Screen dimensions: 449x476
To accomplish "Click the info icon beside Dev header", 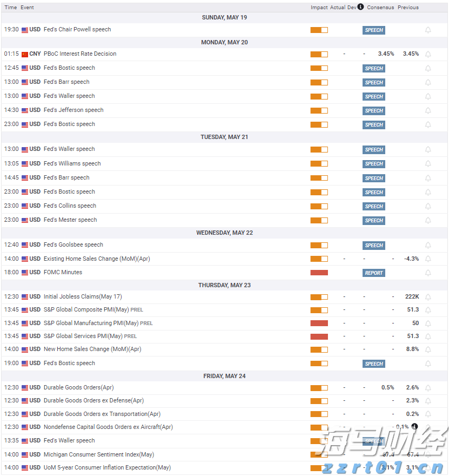I will (360, 7).
